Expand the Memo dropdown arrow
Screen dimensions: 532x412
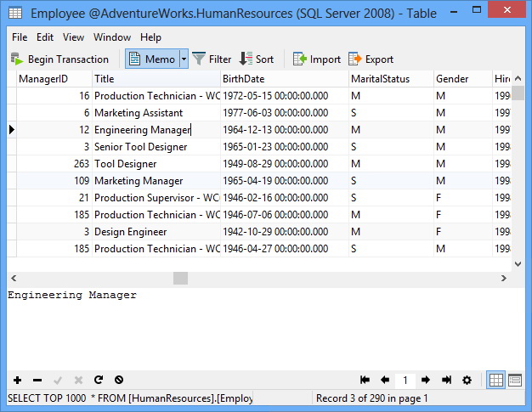183,59
